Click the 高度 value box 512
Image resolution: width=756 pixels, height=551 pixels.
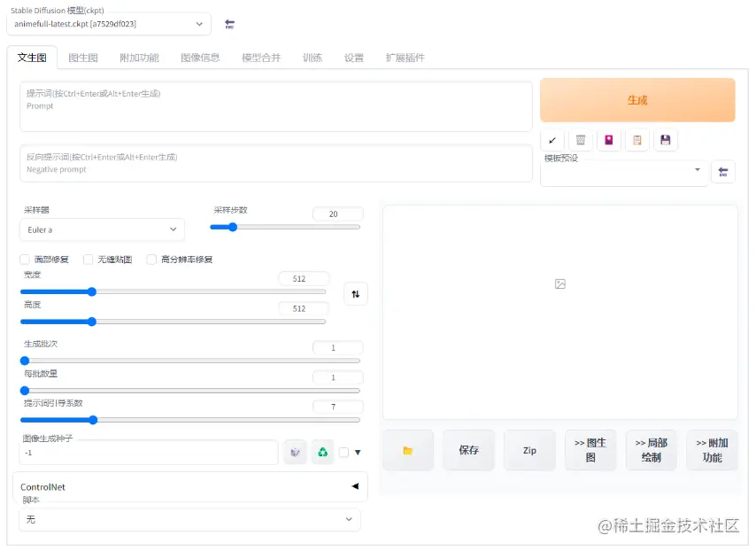[304, 309]
